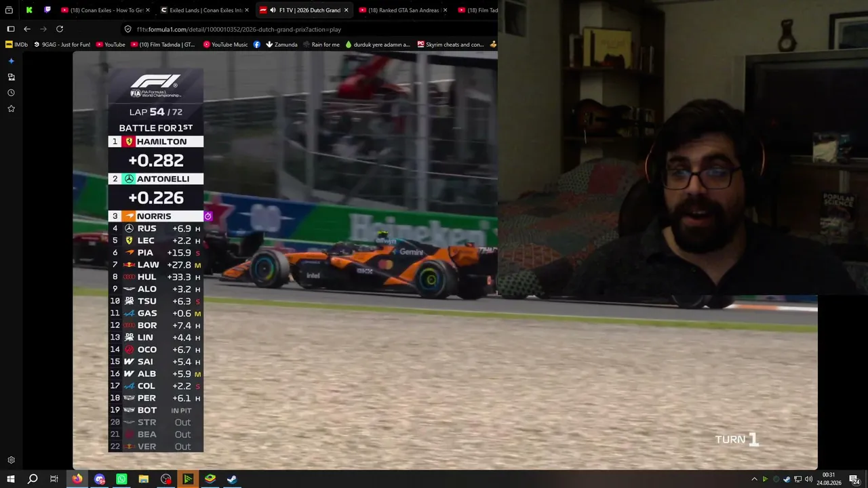
Task: Open BlueStacks from the taskbar
Action: coord(210,479)
